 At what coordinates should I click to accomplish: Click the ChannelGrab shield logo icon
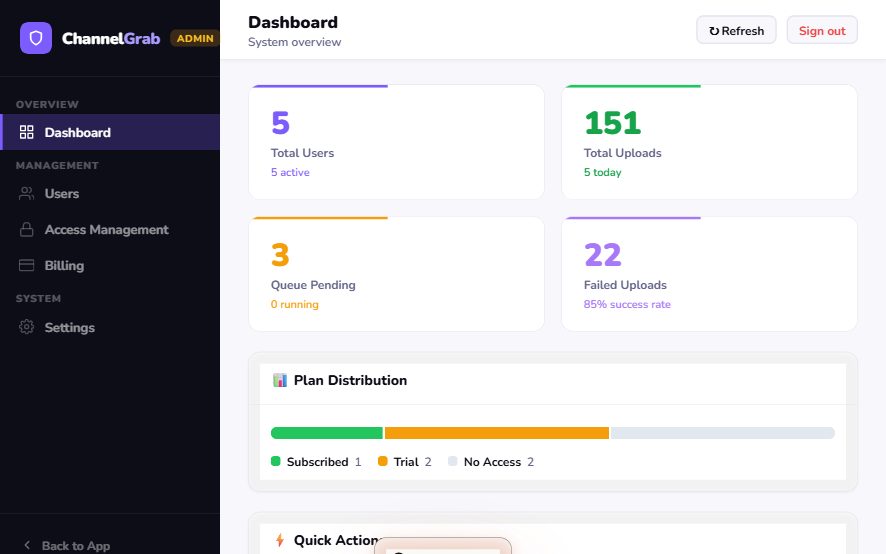tap(36, 38)
